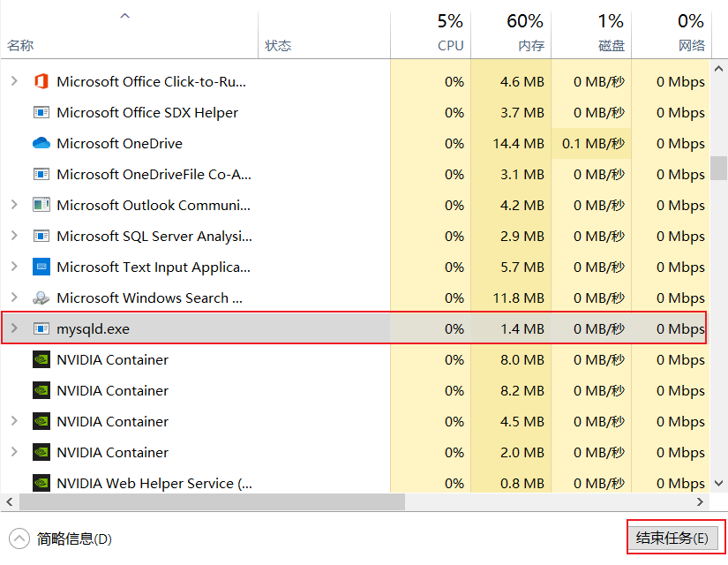Expand the Microsoft Windows Search group
The height and width of the screenshot is (565, 728).
pyautogui.click(x=14, y=298)
